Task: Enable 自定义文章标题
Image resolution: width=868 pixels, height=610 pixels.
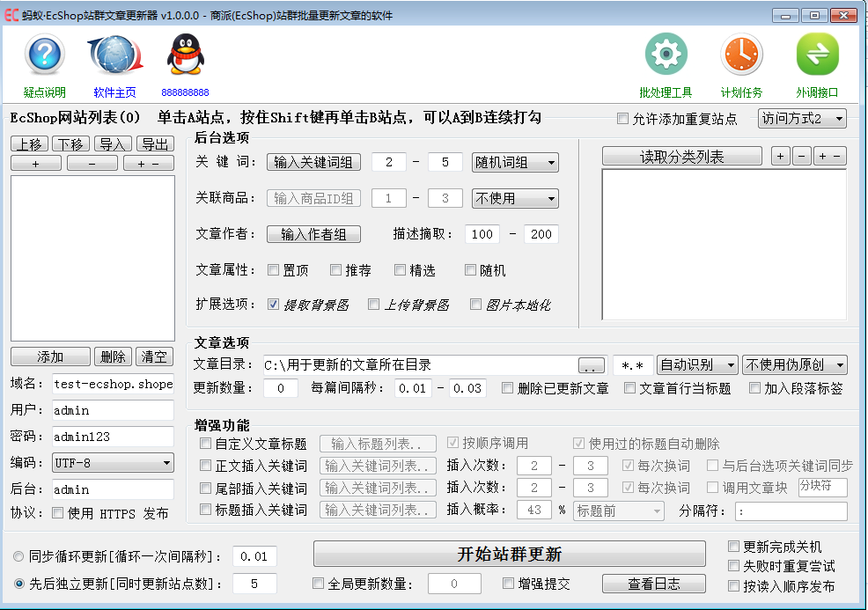Action: pos(205,444)
